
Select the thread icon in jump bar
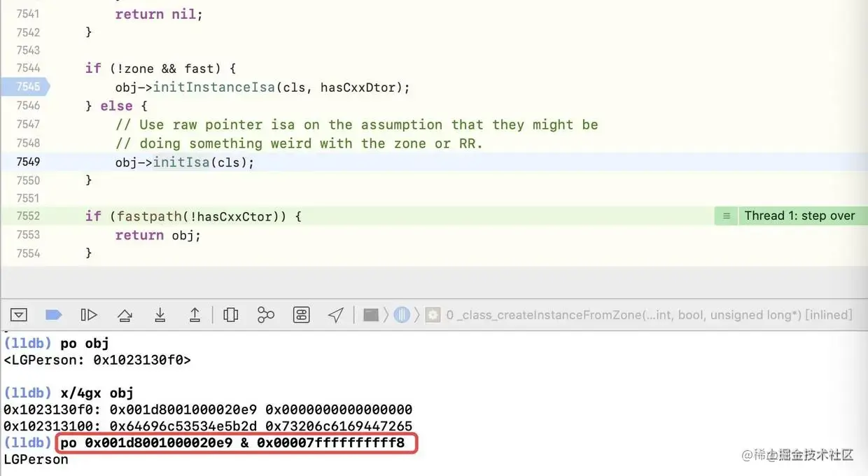click(402, 315)
